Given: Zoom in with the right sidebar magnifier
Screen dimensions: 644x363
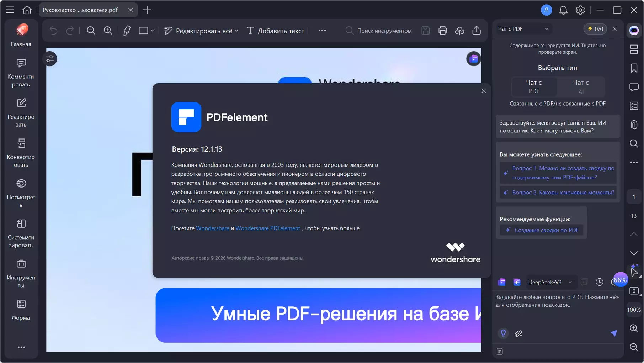Looking at the screenshot, I should point(634,328).
